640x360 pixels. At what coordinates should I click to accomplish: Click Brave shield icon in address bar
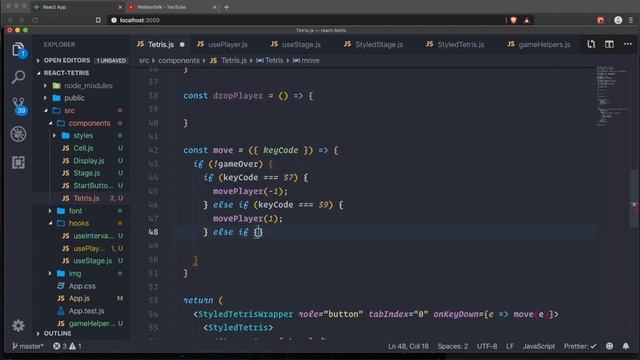coord(513,20)
